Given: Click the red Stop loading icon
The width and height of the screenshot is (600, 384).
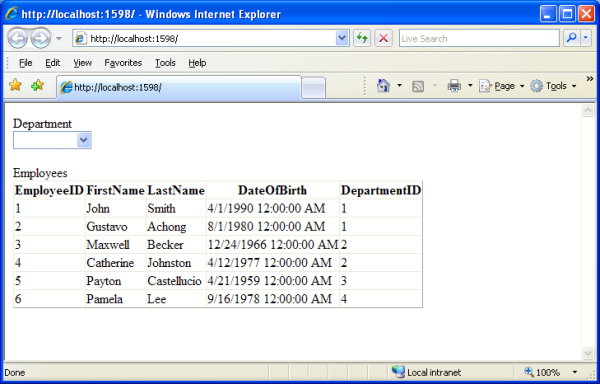Looking at the screenshot, I should pyautogui.click(x=383, y=38).
